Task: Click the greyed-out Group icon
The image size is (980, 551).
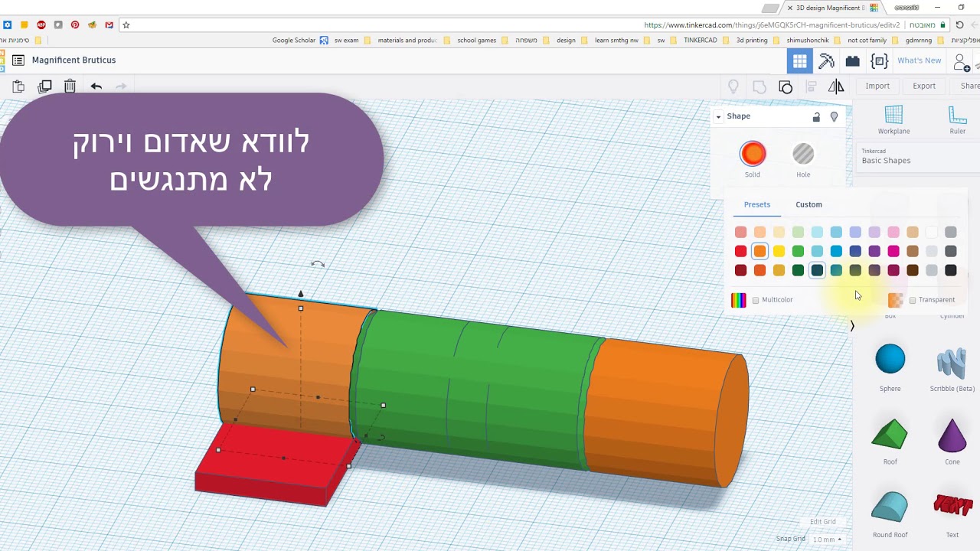Action: pos(759,86)
